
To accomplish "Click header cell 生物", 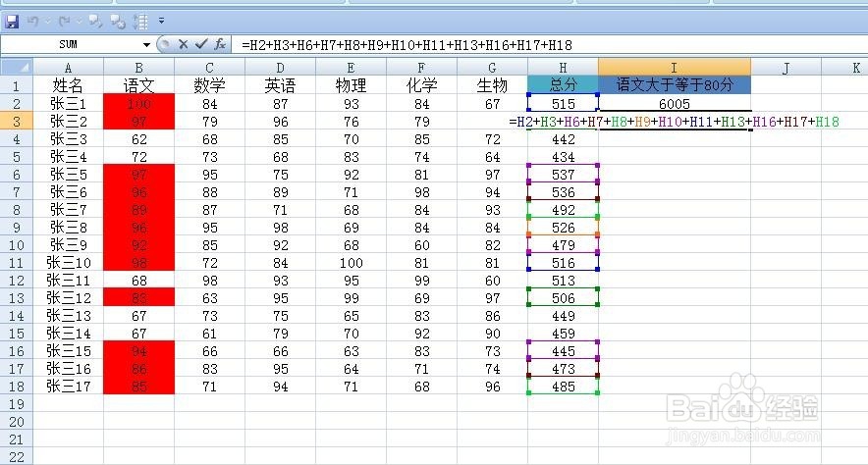I will pos(492,85).
